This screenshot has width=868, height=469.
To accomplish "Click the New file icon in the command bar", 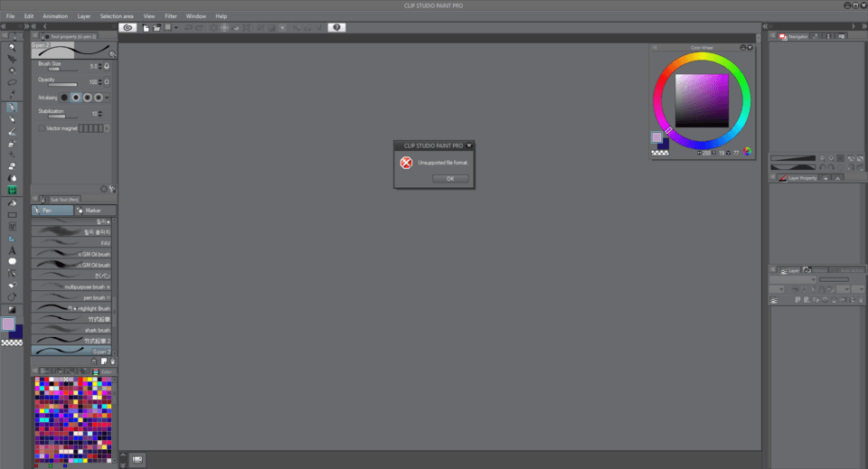I will (146, 28).
